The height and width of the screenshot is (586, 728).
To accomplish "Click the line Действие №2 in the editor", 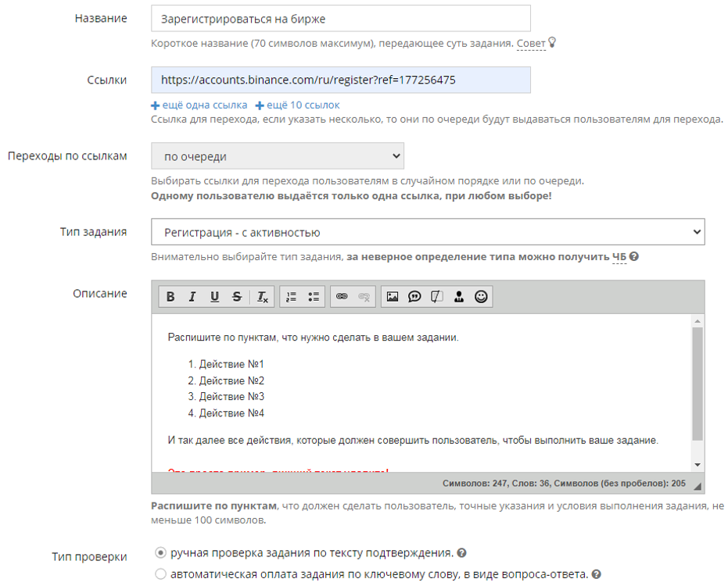I will [x=231, y=381].
